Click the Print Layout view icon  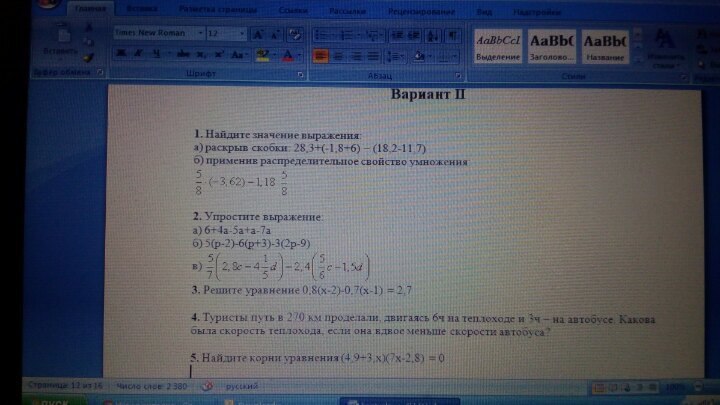(599, 388)
